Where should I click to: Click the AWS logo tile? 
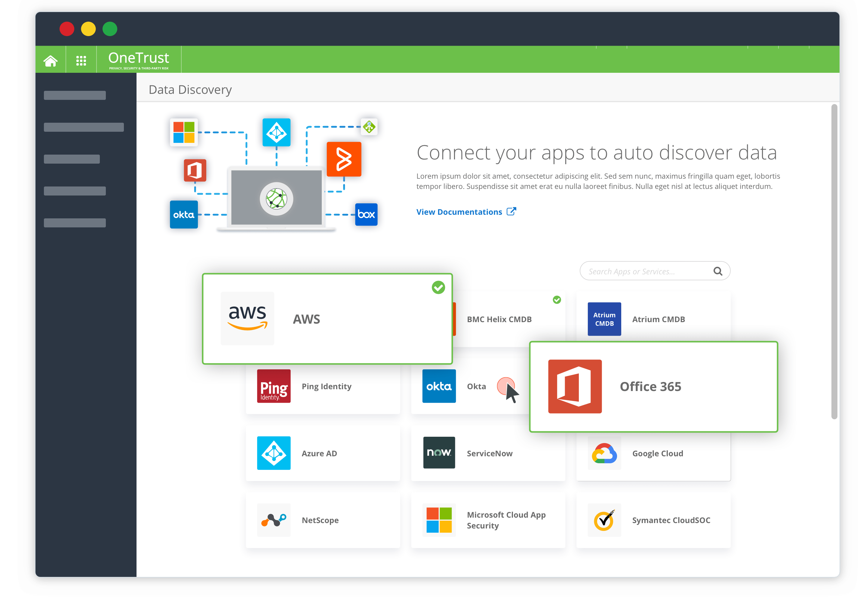click(x=247, y=318)
